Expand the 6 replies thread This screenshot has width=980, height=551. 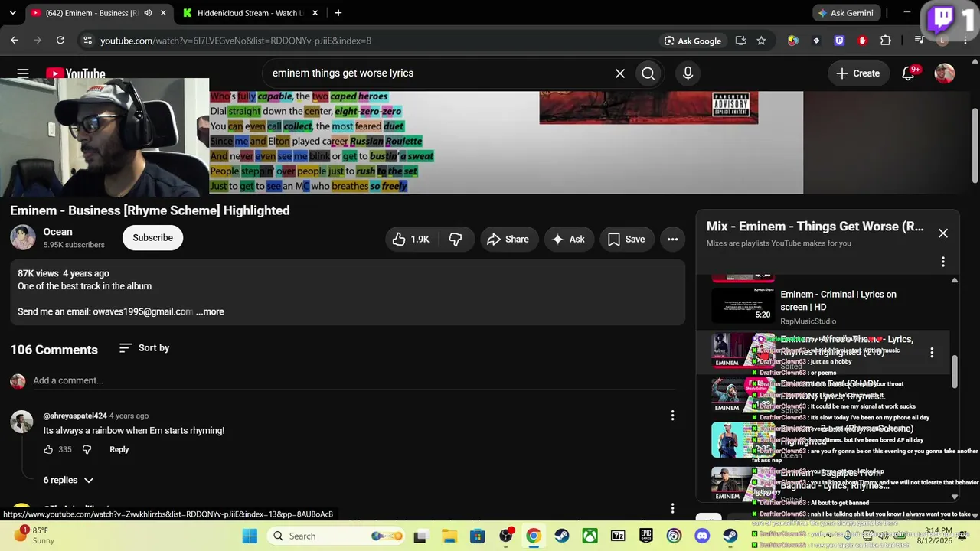pos(68,480)
